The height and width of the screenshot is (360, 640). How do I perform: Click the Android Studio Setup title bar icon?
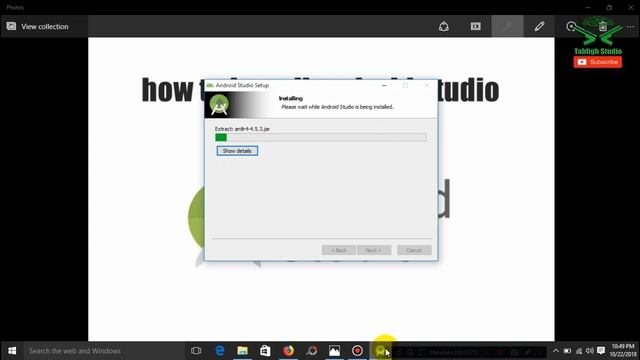click(210, 85)
